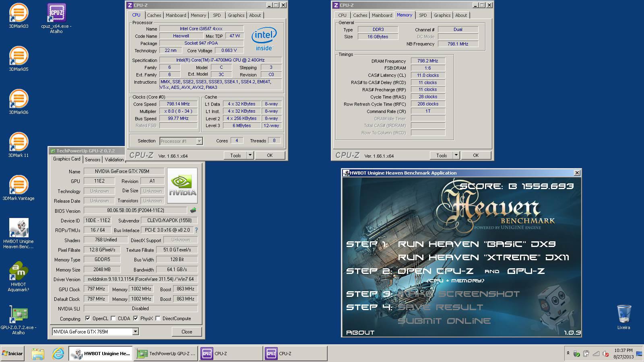Click Run Heaven "Xtreme" DX11
This screenshot has height=362, width=644.
pos(483,257)
